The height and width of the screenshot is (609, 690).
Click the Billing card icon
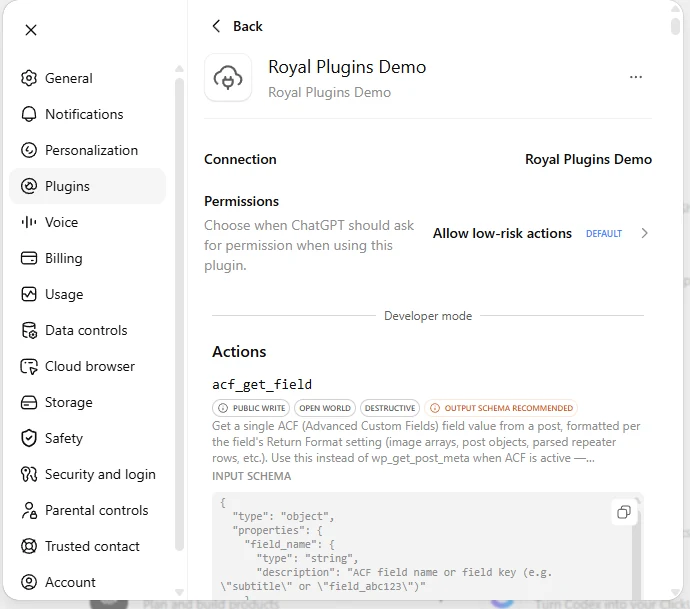coord(29,258)
